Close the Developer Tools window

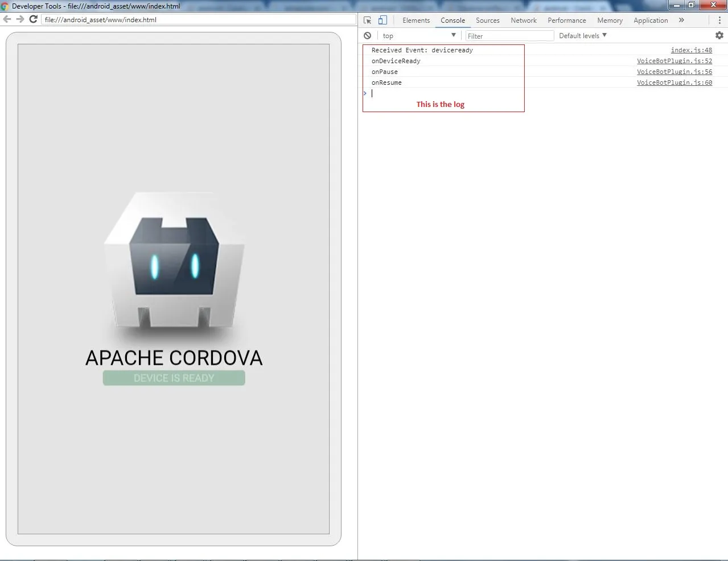pos(713,5)
